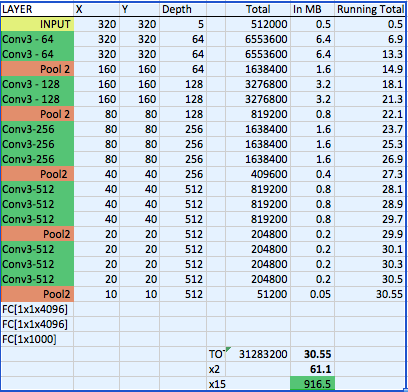Click the Total cell 819200 in the 22.1 row

(x=258, y=114)
